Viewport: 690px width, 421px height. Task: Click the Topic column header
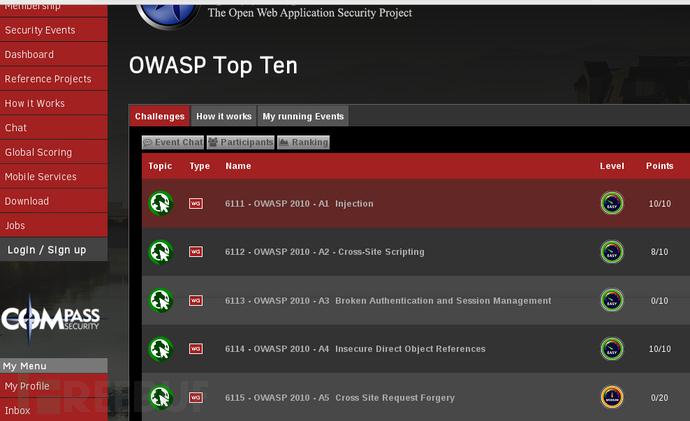point(160,166)
